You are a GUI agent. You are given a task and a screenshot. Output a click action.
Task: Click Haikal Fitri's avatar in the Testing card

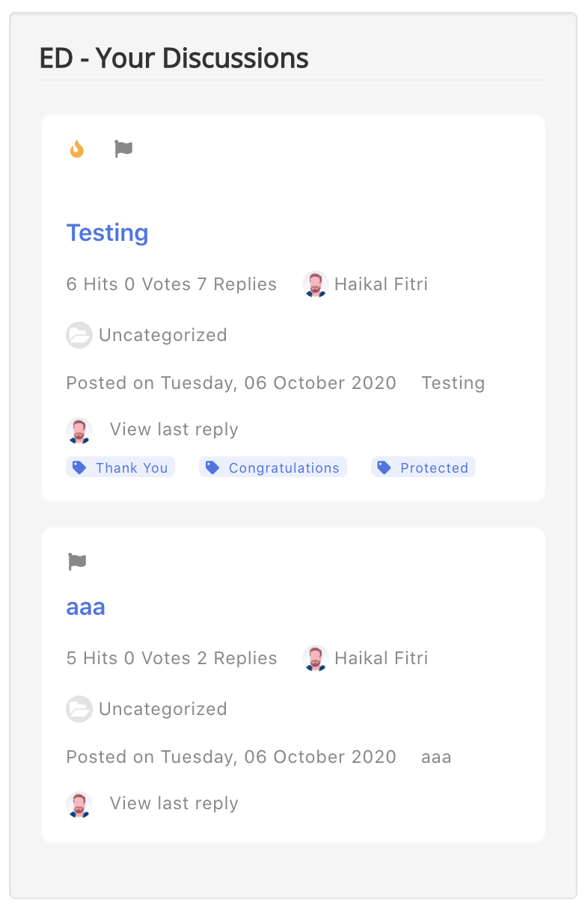pos(316,284)
